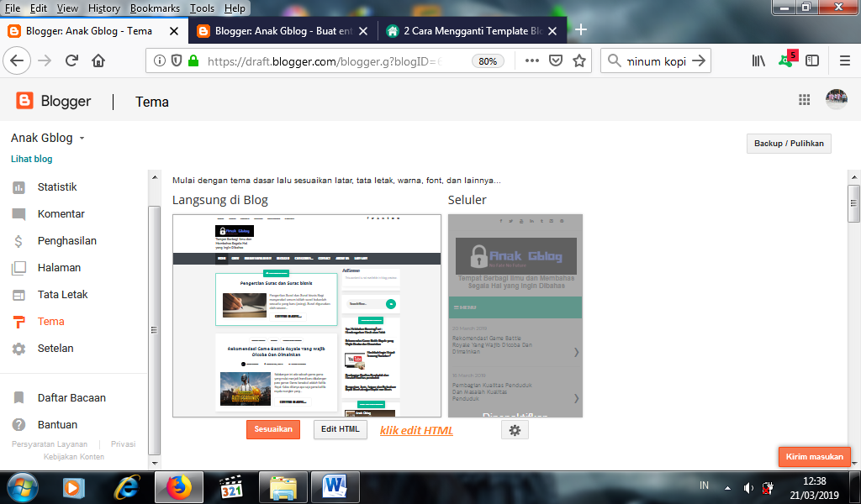Open Internet Explorer from the taskbar
This screenshot has width=861, height=504.
pos(127,487)
